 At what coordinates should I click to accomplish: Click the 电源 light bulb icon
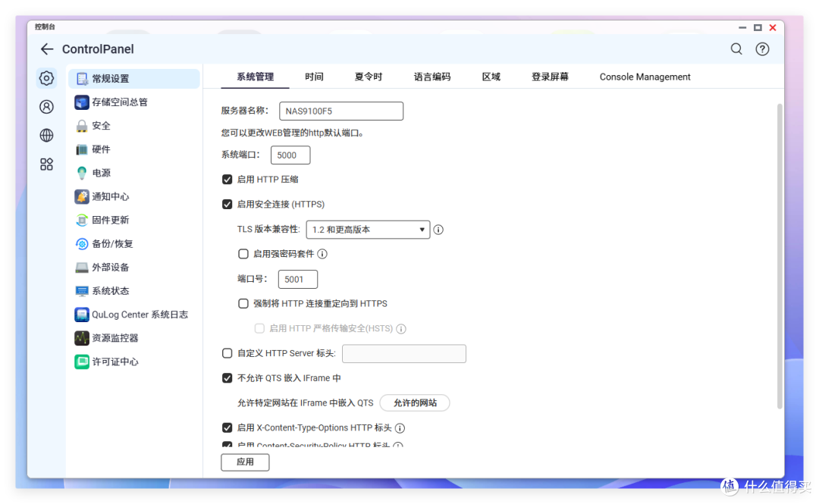[x=81, y=173]
